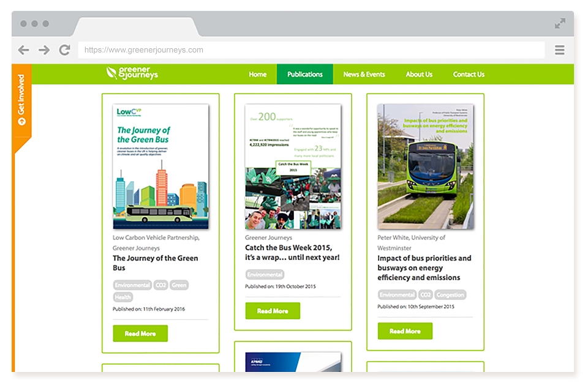Filter by the Congestion tag
Screen dimensions: 588x383
[x=450, y=295]
